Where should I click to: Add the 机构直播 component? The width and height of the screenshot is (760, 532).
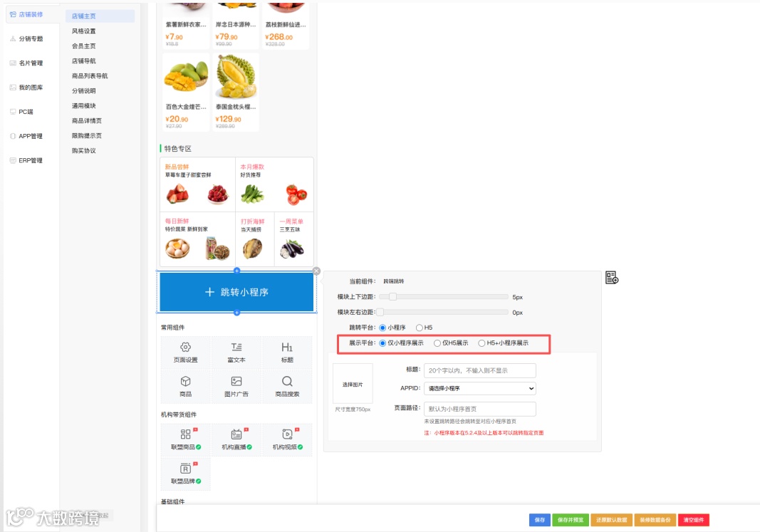pyautogui.click(x=236, y=439)
